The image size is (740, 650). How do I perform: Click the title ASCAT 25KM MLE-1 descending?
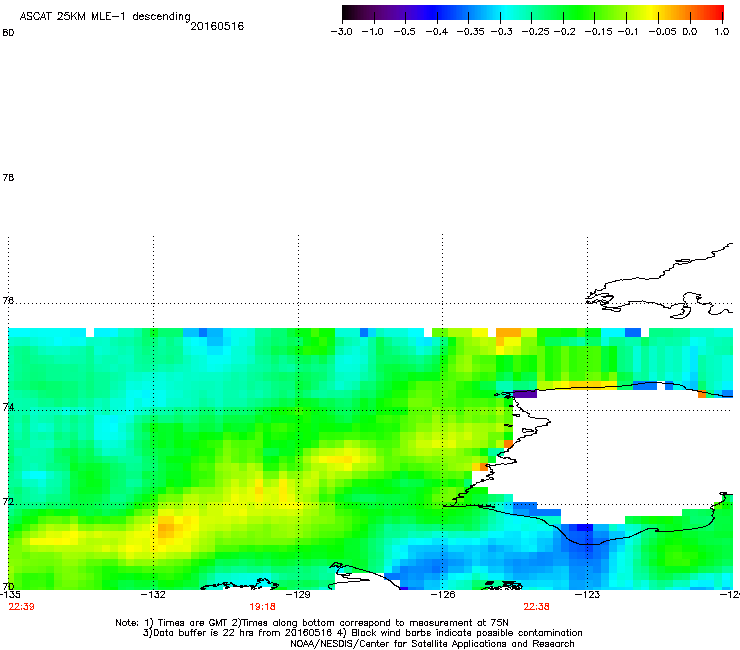pos(105,17)
